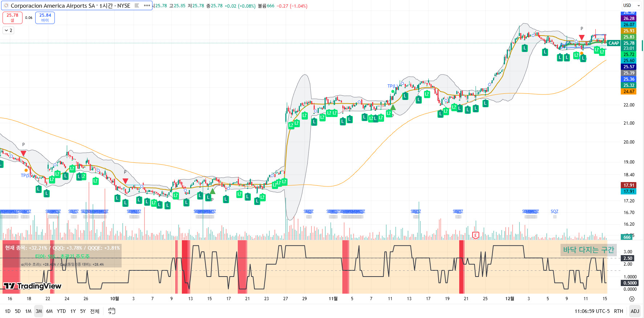Click the 25.84 buy button

pos(45,17)
